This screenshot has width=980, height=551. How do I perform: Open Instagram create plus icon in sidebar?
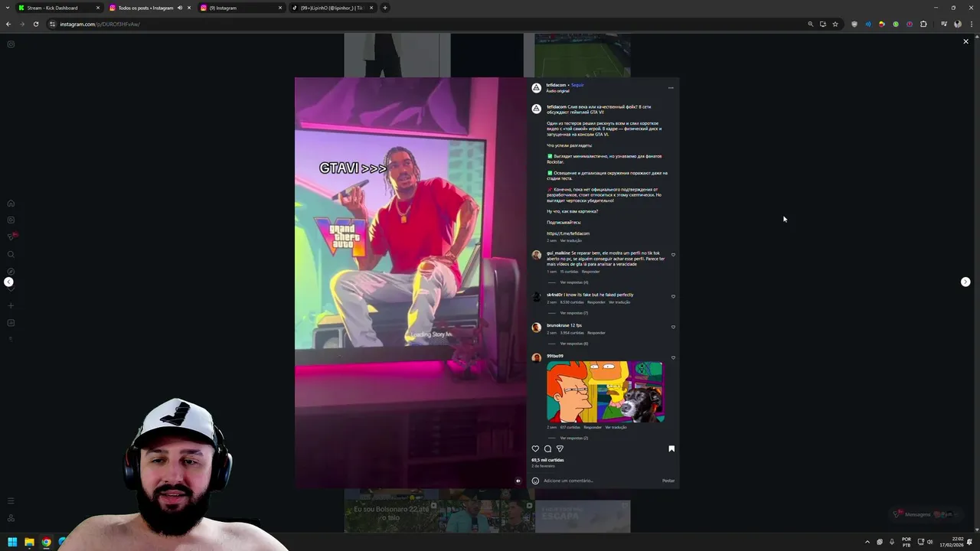pos(11,305)
